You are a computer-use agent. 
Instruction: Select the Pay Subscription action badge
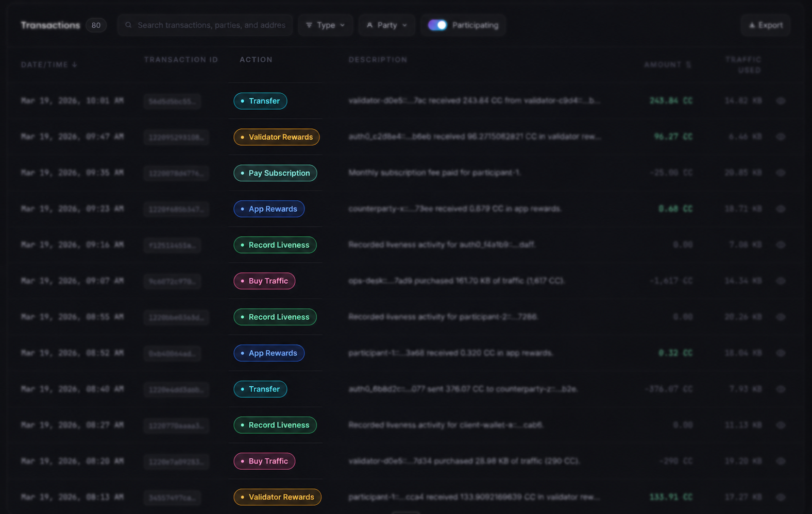click(x=275, y=173)
